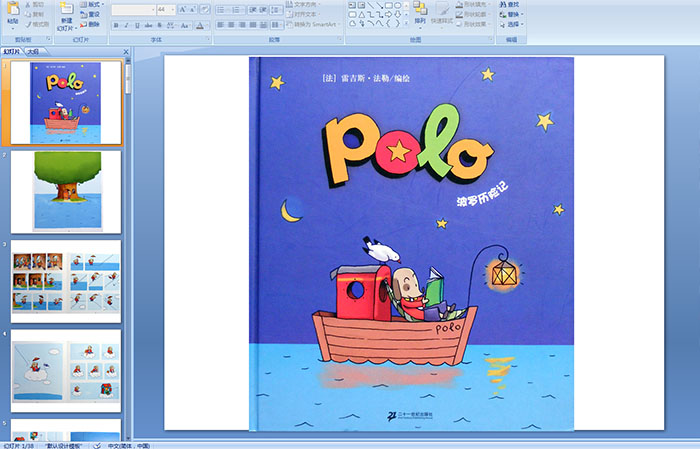Viewport: 700px width, 449px height.
Task: Open the Clipboard group dialog launcher
Action: 49,39
